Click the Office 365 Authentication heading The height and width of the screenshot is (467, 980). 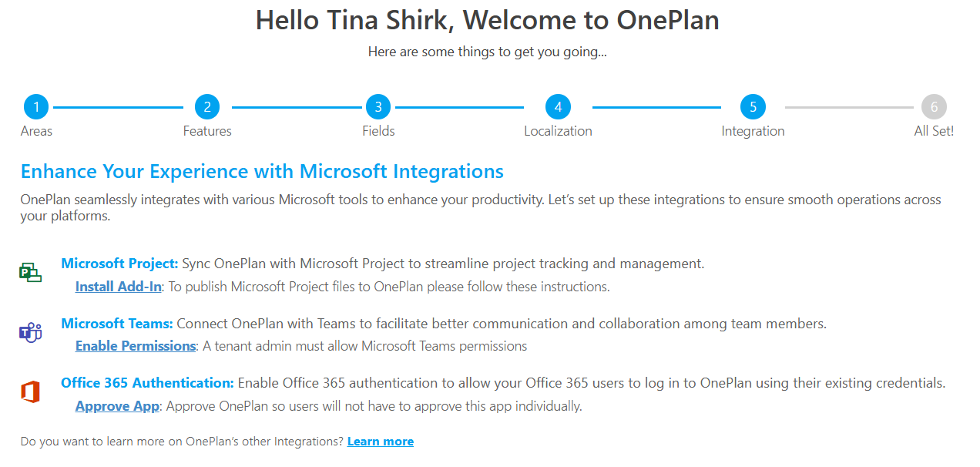[x=148, y=383]
